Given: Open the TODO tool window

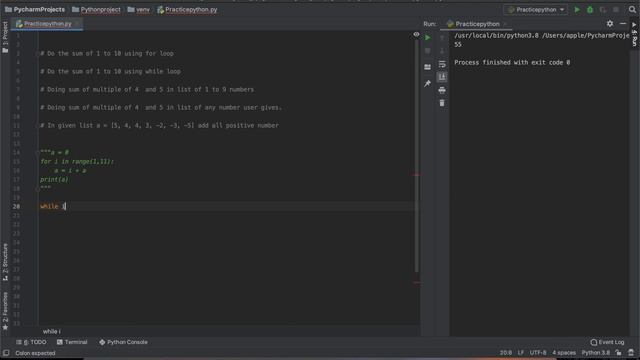Looking at the screenshot, I should point(31,342).
